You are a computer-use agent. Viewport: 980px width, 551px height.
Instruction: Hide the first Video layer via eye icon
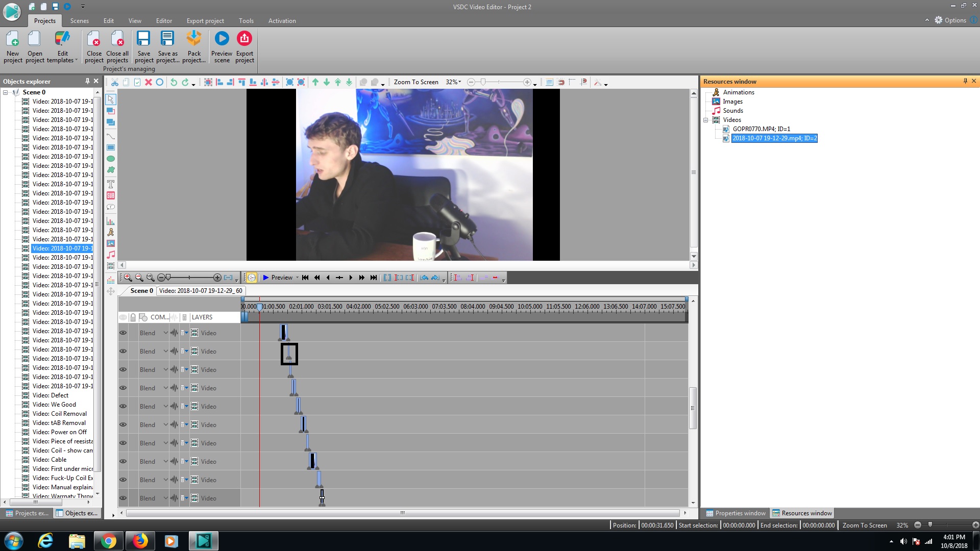(x=123, y=333)
